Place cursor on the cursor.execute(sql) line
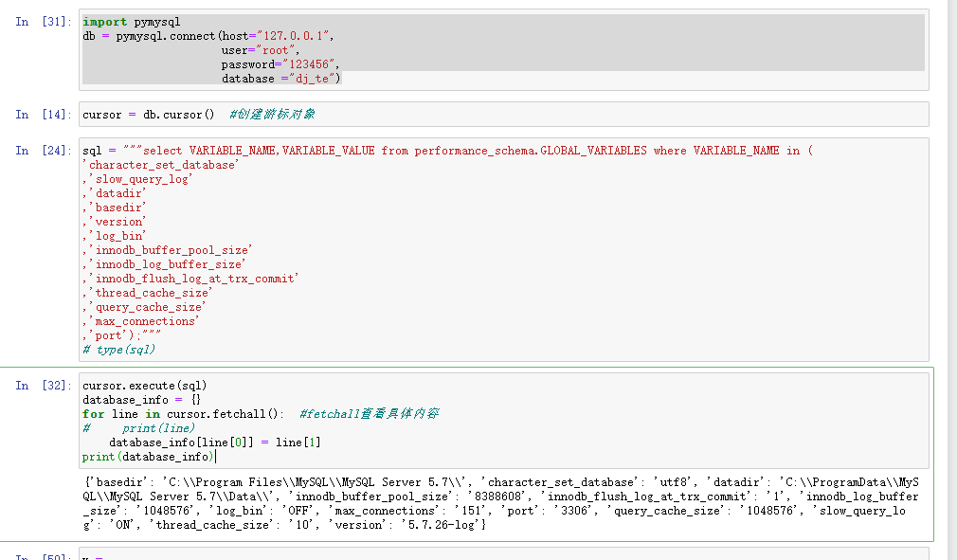The height and width of the screenshot is (560, 957). 133,385
